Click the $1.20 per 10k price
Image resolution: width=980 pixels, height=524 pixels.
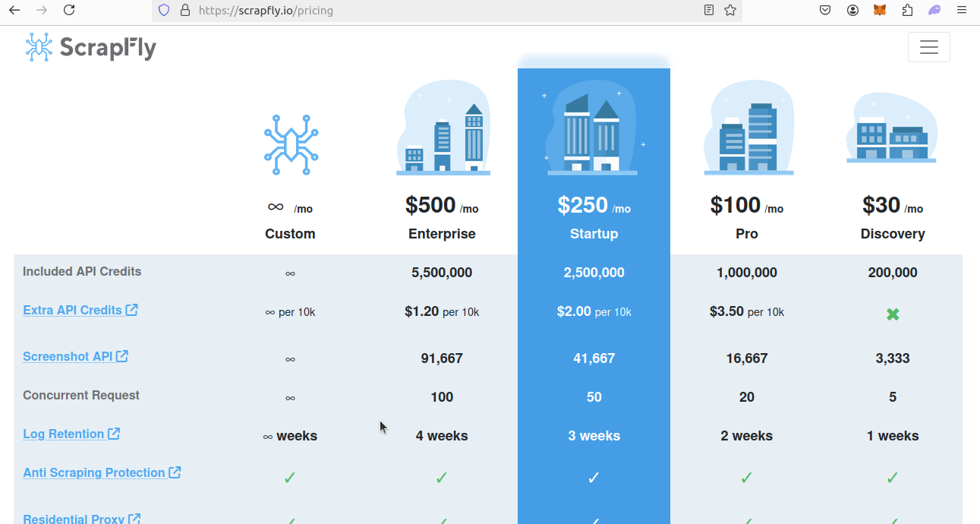pos(442,311)
